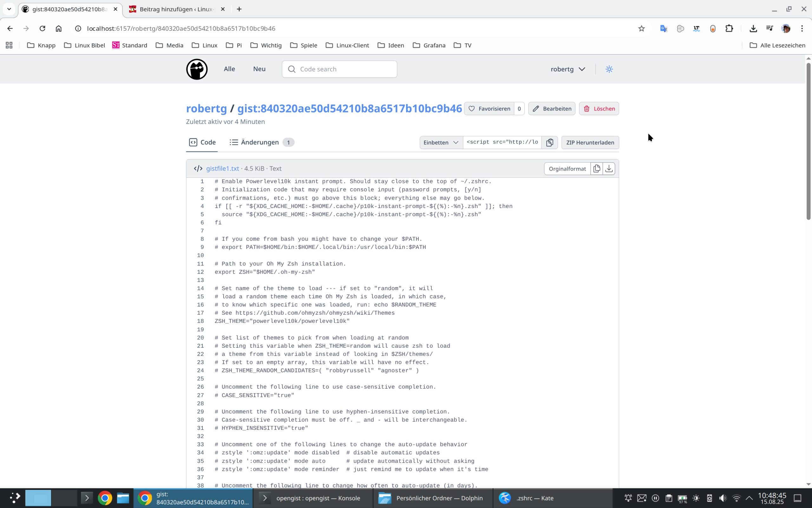Select the embed script text field
Image resolution: width=812 pixels, height=508 pixels.
pyautogui.click(x=502, y=143)
